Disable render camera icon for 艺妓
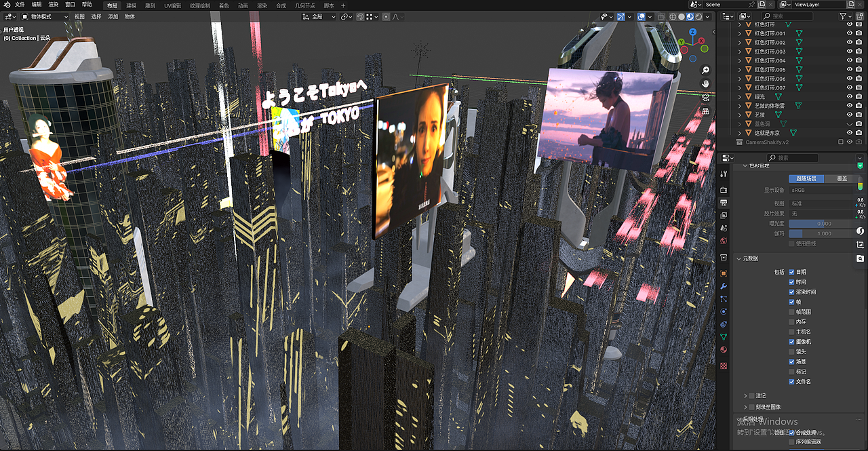 860,115
